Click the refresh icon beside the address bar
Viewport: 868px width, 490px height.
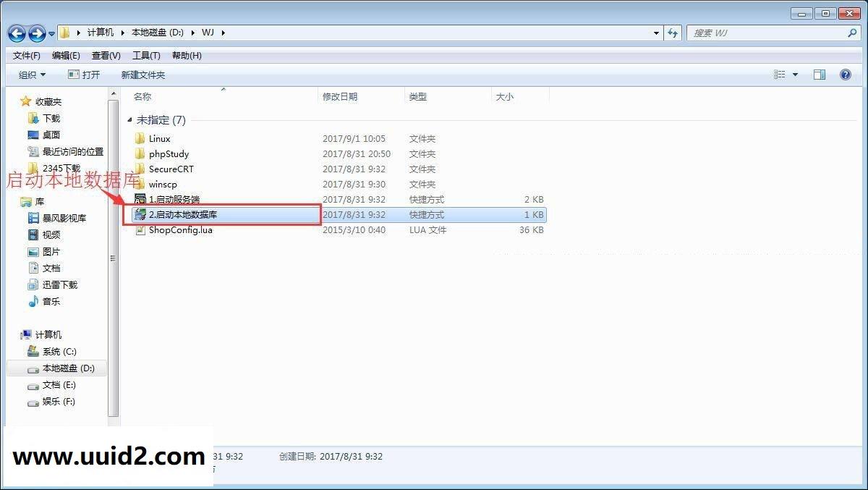pos(673,33)
